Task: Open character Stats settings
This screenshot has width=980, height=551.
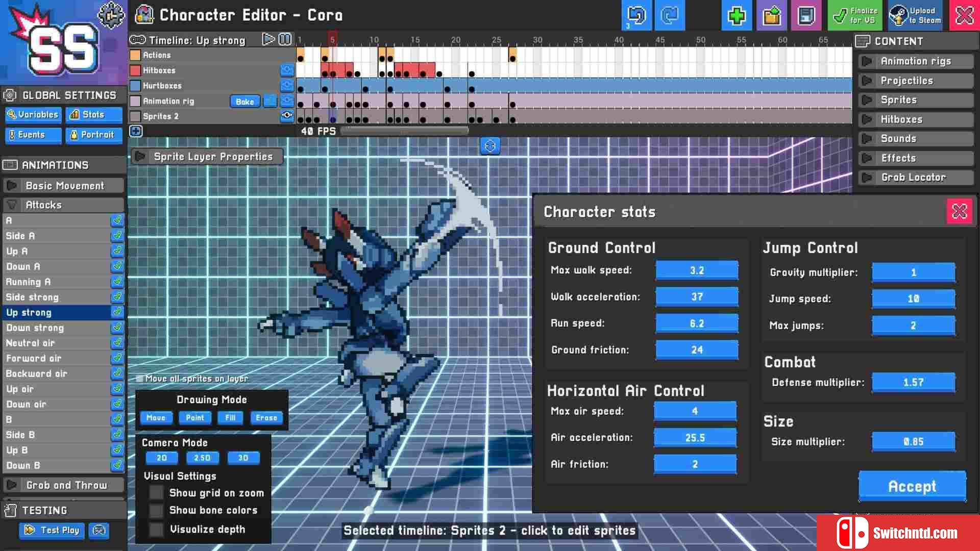Action: click(x=94, y=115)
